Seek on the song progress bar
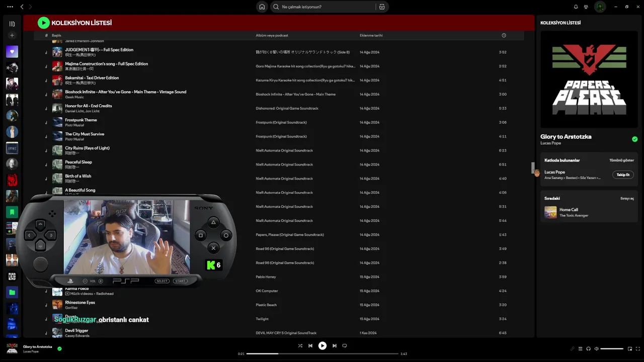The width and height of the screenshot is (644, 362). point(322,354)
